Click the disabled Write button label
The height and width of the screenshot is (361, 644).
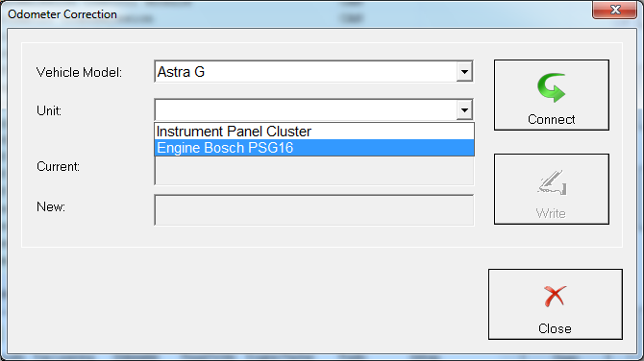[551, 213]
